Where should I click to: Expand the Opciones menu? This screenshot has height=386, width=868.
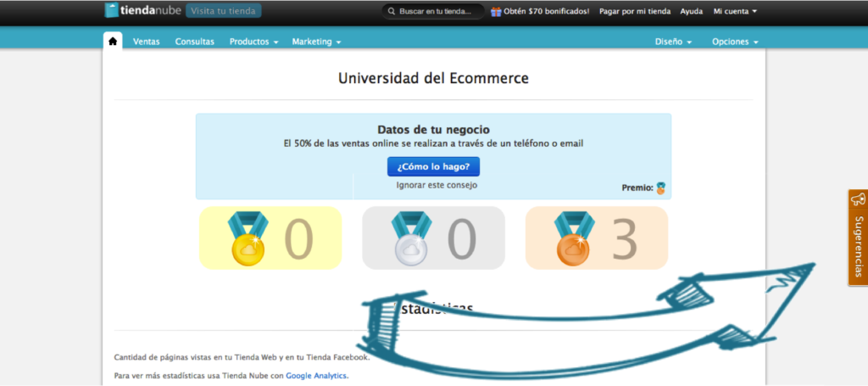[x=735, y=42]
